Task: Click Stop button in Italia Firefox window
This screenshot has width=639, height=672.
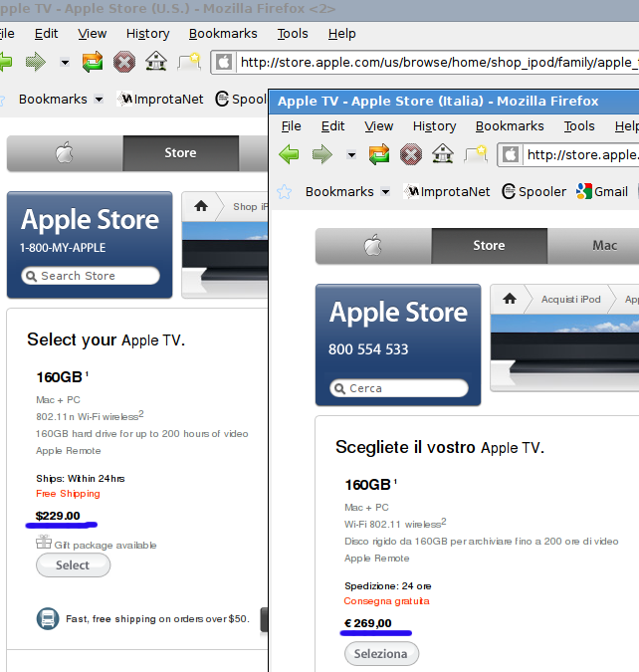Action: [411, 154]
